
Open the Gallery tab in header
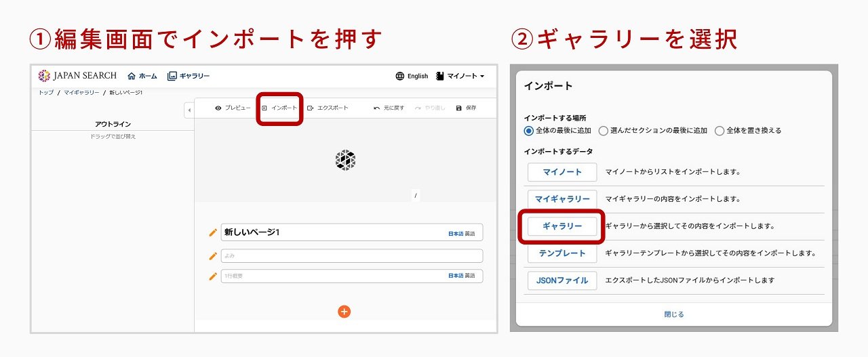point(189,77)
